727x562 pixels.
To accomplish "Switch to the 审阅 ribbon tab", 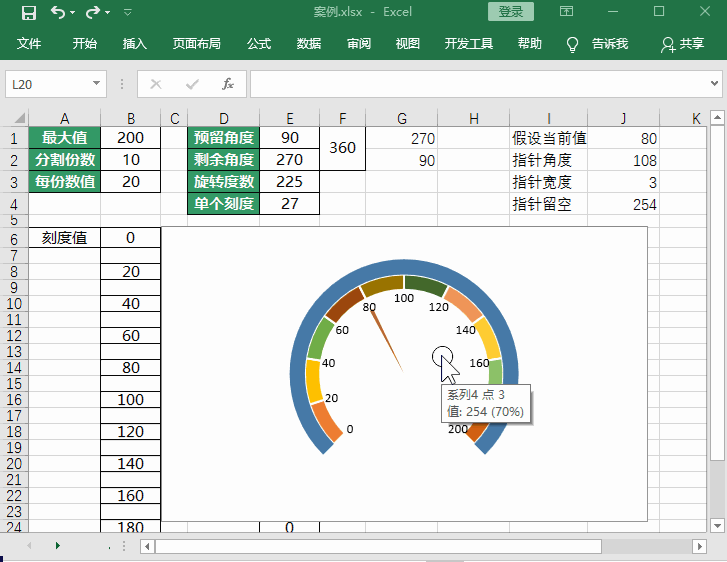I will coord(359,44).
